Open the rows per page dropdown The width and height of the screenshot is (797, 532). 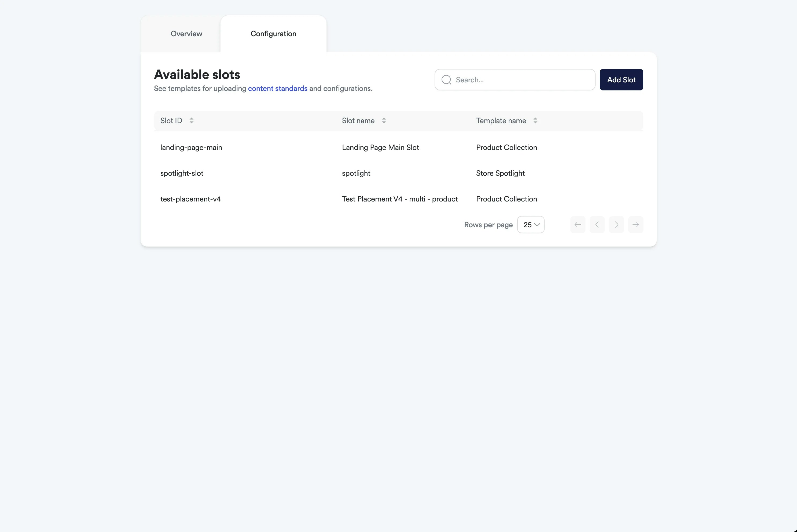[x=531, y=224]
